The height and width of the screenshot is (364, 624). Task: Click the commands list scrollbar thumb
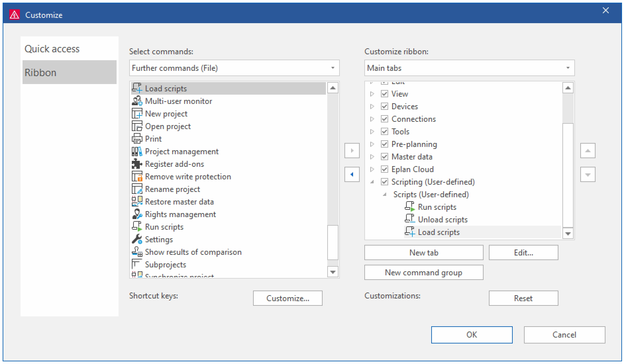[x=333, y=242]
